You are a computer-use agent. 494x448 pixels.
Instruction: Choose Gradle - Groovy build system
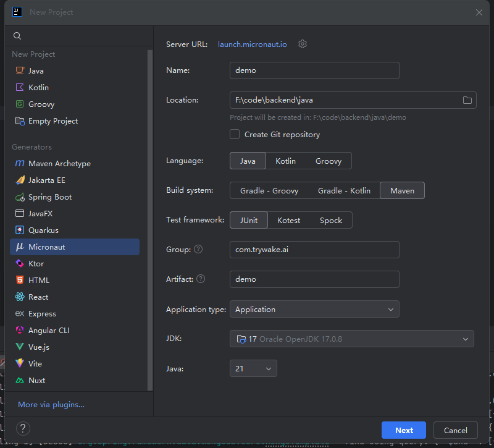point(269,190)
